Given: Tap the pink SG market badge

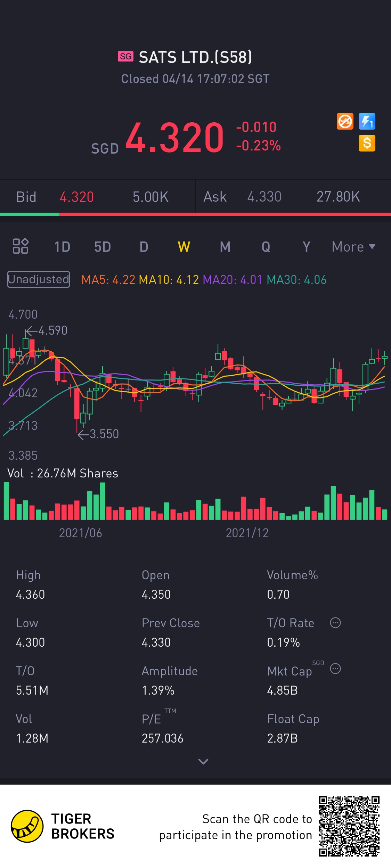Looking at the screenshot, I should click(x=125, y=56).
